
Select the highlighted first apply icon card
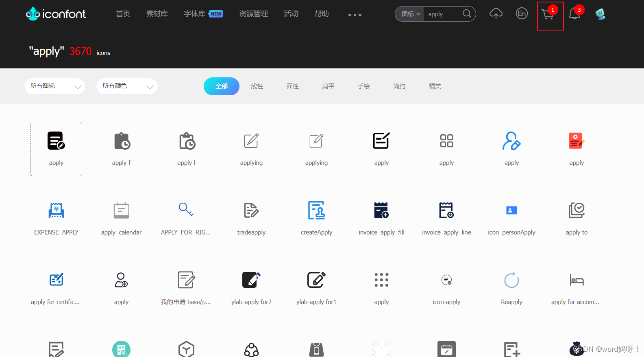[56, 149]
